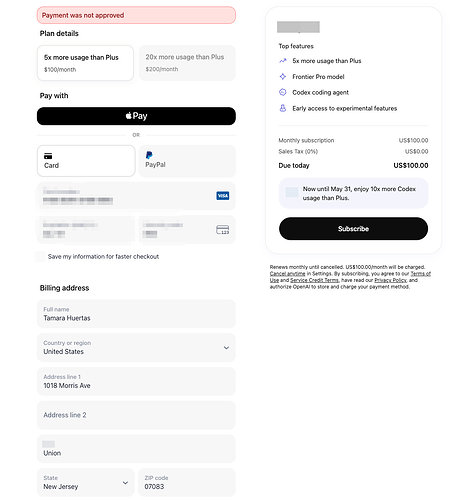
Task: Click the chevron in Country or region field
Action: 226,348
